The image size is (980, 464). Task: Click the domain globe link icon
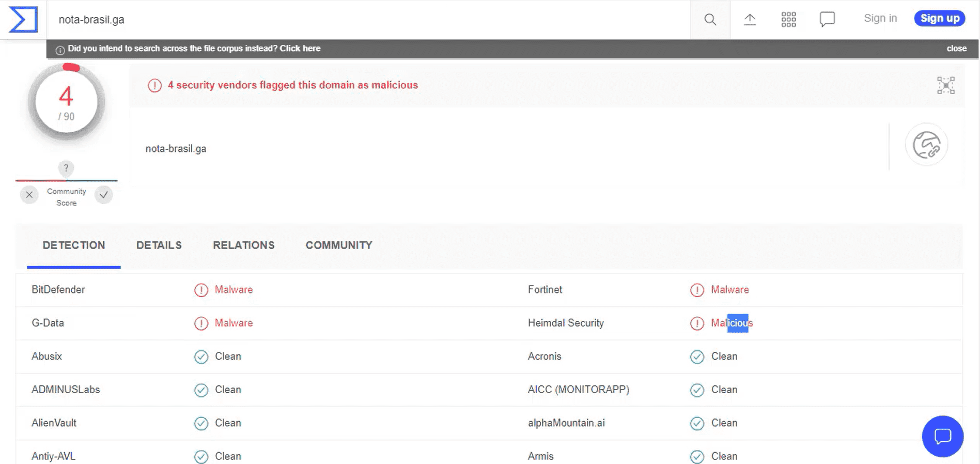926,145
